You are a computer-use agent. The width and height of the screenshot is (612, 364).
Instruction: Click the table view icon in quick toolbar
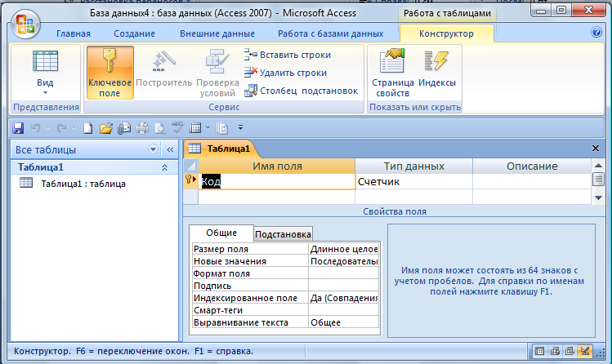[195, 128]
